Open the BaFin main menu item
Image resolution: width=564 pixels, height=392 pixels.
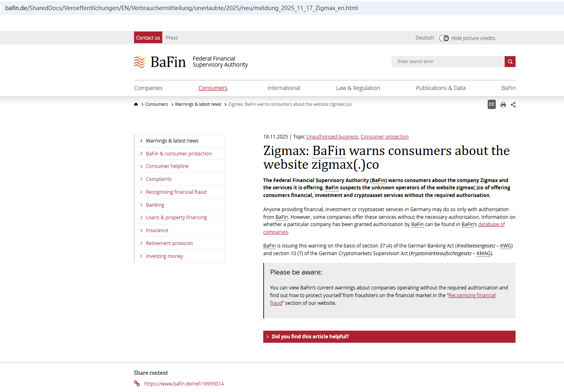point(508,88)
